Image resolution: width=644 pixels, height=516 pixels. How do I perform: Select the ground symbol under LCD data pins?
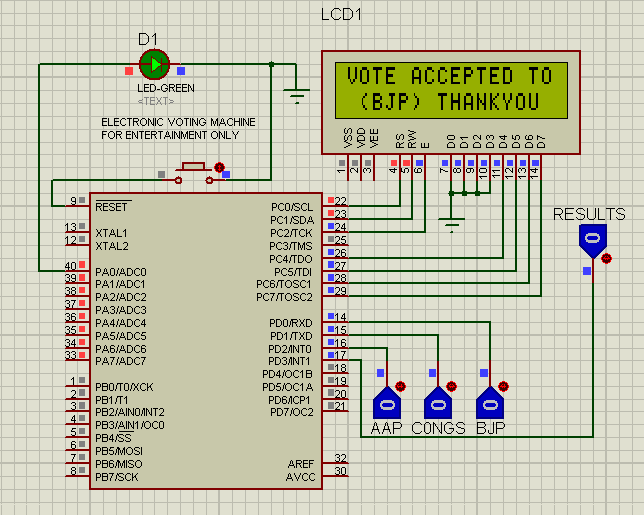[451, 225]
